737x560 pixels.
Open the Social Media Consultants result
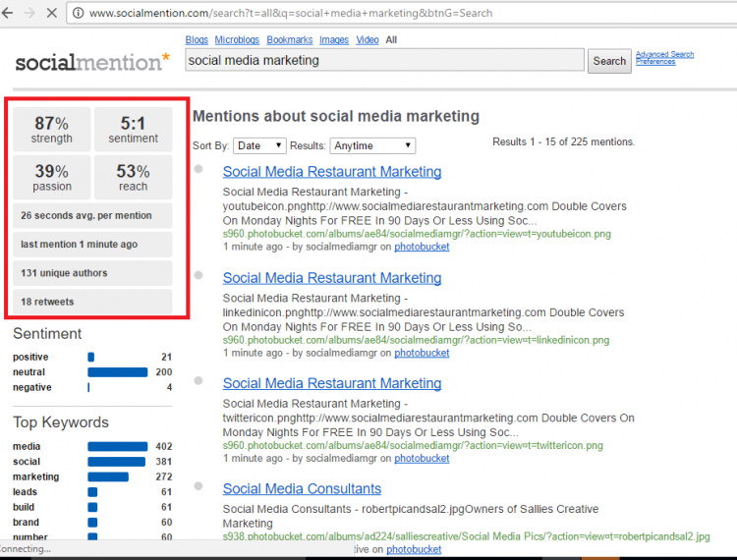(302, 488)
